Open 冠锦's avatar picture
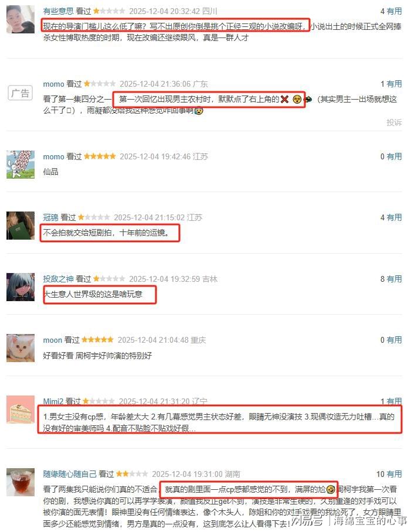Image resolution: width=418 pixels, height=532 pixels. (x=21, y=226)
